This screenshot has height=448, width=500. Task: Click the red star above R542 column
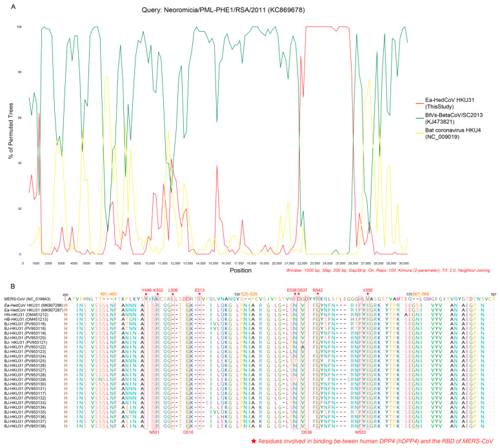point(317,294)
